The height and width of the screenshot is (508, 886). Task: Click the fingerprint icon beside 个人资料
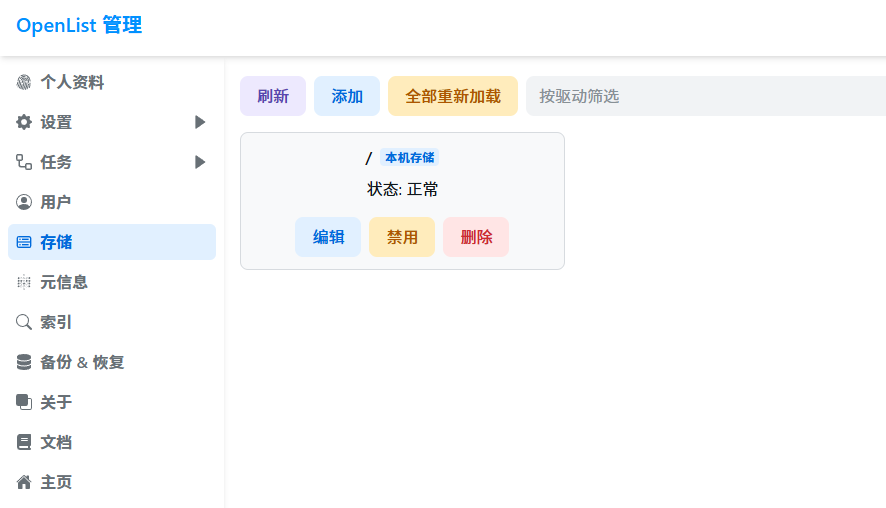(x=24, y=82)
